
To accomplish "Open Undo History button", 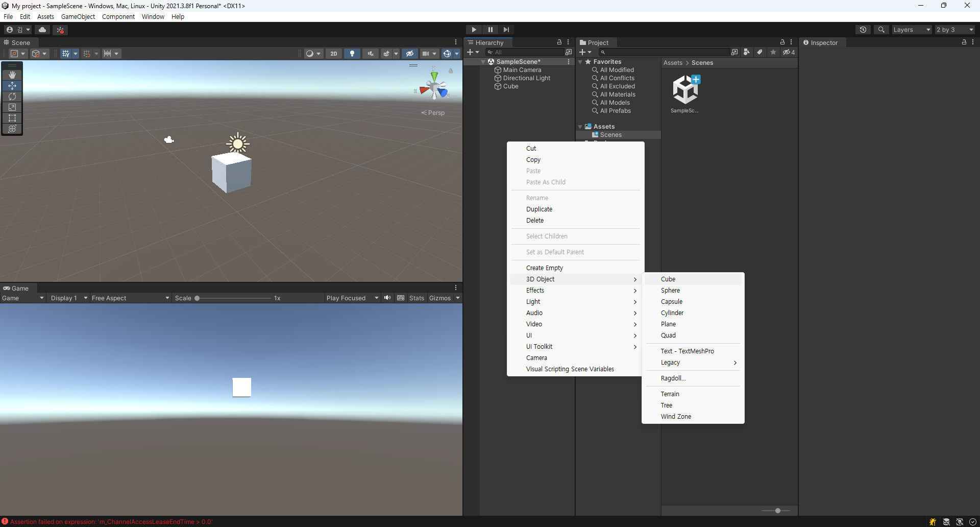I will coord(863,30).
